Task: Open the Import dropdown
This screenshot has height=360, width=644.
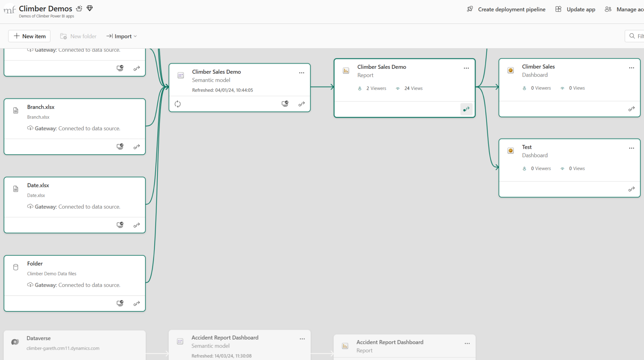Action: point(121,36)
